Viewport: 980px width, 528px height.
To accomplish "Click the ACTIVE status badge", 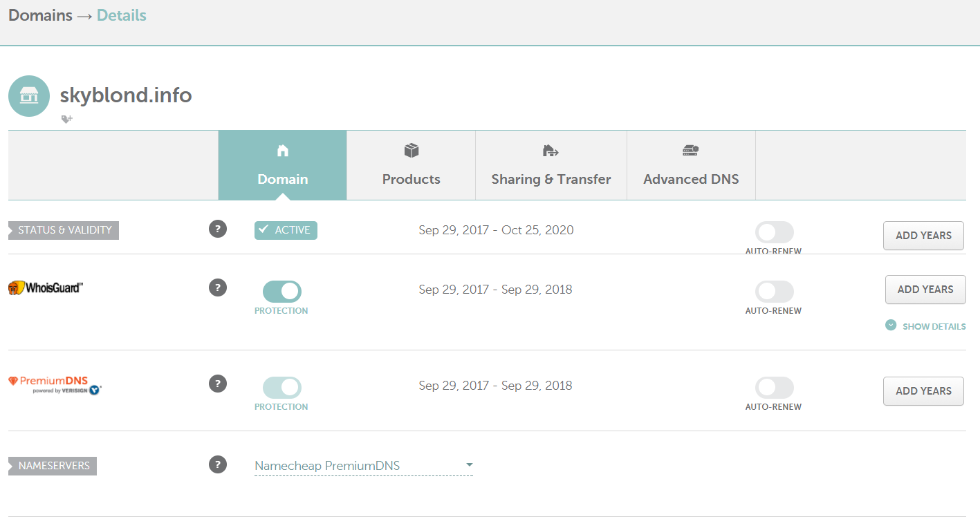I will coord(286,230).
